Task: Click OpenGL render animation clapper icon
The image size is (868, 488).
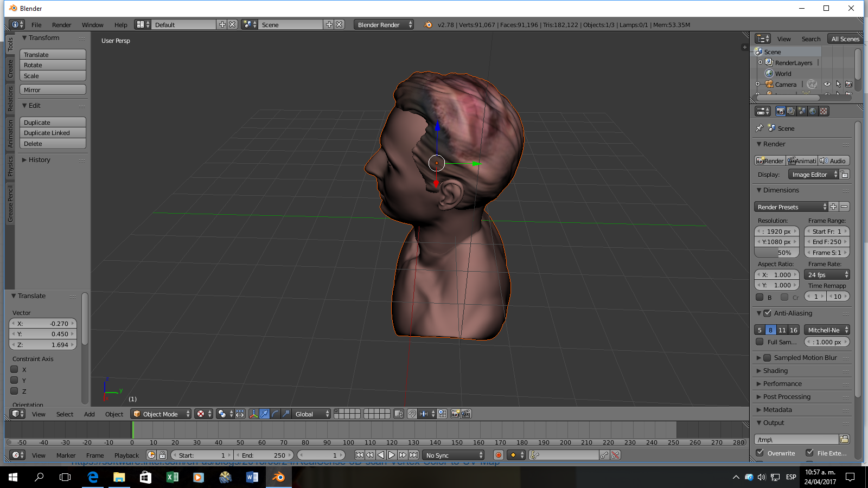Action: (466, 414)
